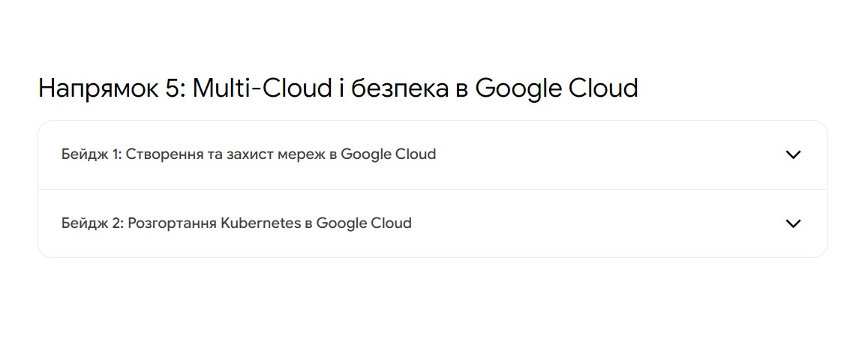Click the Бейдж 1 title text
The image size is (868, 360).
248,154
